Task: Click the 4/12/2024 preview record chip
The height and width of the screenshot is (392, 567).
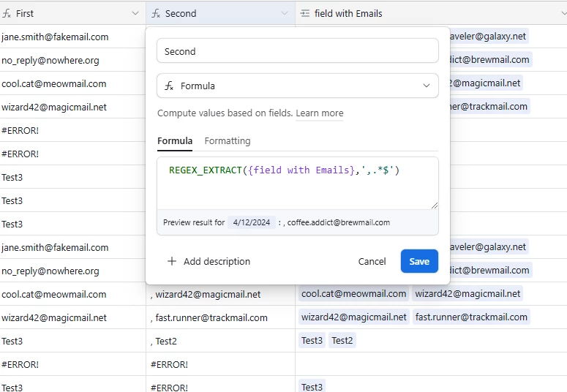Action: point(252,222)
